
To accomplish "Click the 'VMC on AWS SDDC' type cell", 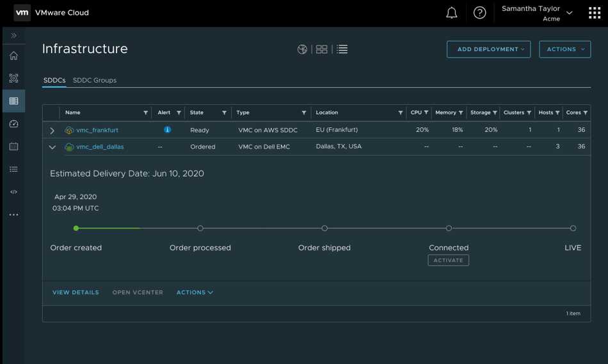I will point(268,131).
